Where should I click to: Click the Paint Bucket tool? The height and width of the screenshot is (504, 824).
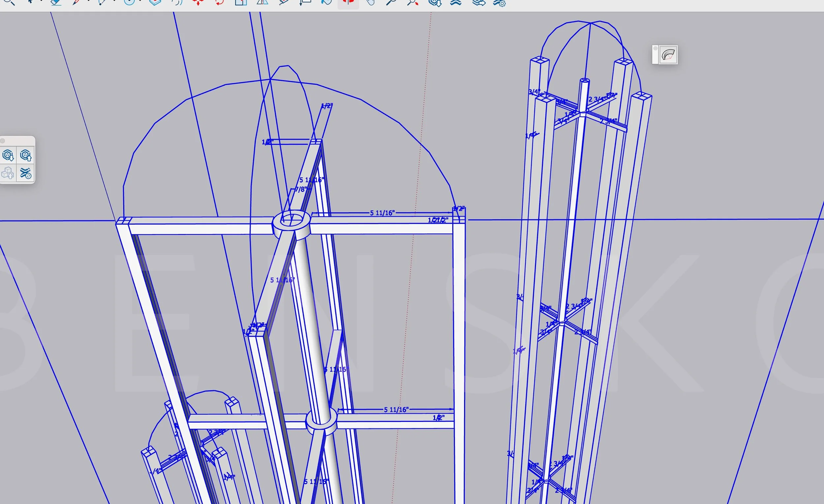(x=326, y=2)
